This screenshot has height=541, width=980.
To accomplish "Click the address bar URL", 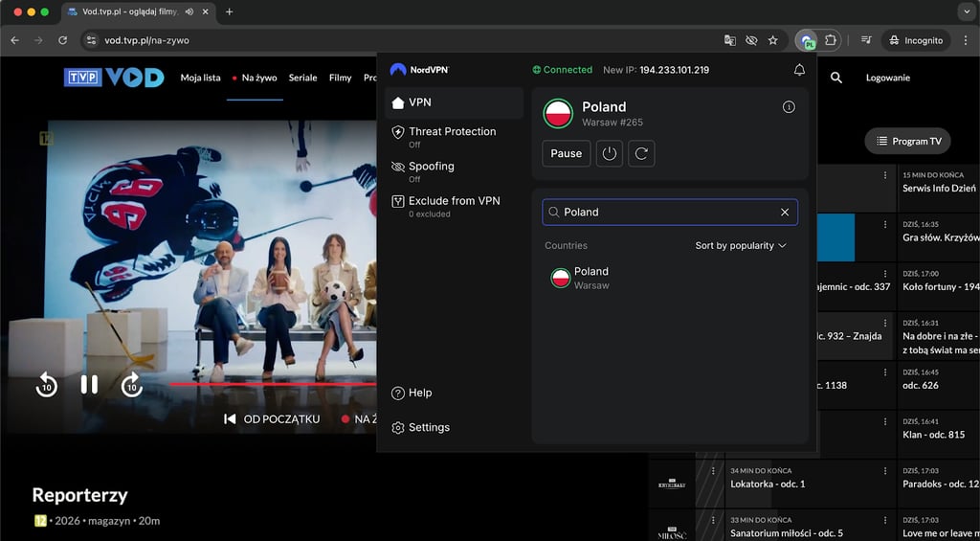I will click(146, 40).
